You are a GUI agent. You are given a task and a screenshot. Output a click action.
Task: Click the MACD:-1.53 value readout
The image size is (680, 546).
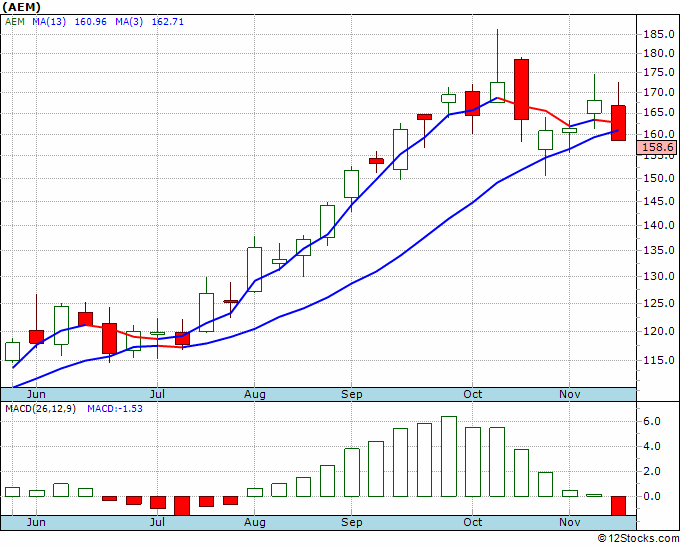[x=115, y=409]
